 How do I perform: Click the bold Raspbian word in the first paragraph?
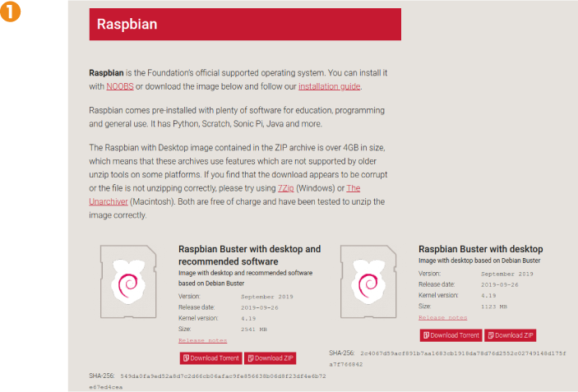click(x=106, y=72)
